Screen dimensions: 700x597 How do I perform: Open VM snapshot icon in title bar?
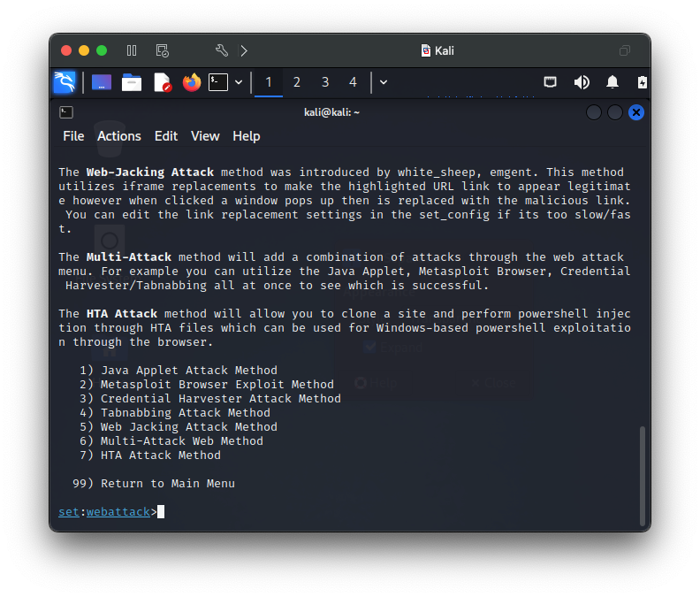(x=162, y=50)
